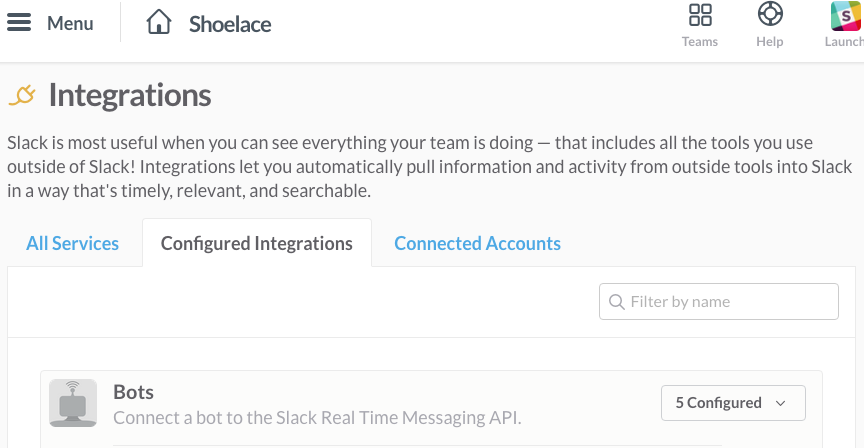Viewport: 864px width, 448px height.
Task: Click the Teams label in header
Action: point(700,42)
